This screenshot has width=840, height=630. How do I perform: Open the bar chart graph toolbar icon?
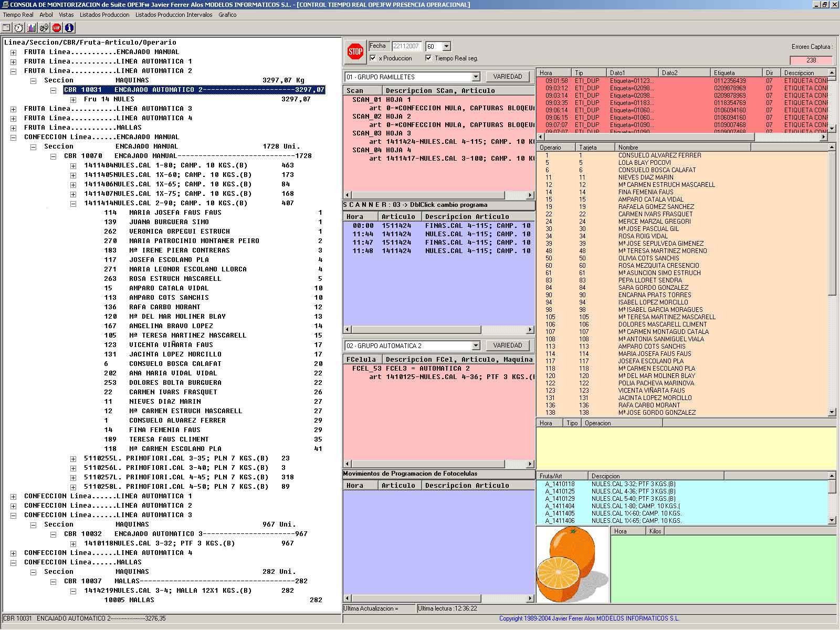coord(31,28)
